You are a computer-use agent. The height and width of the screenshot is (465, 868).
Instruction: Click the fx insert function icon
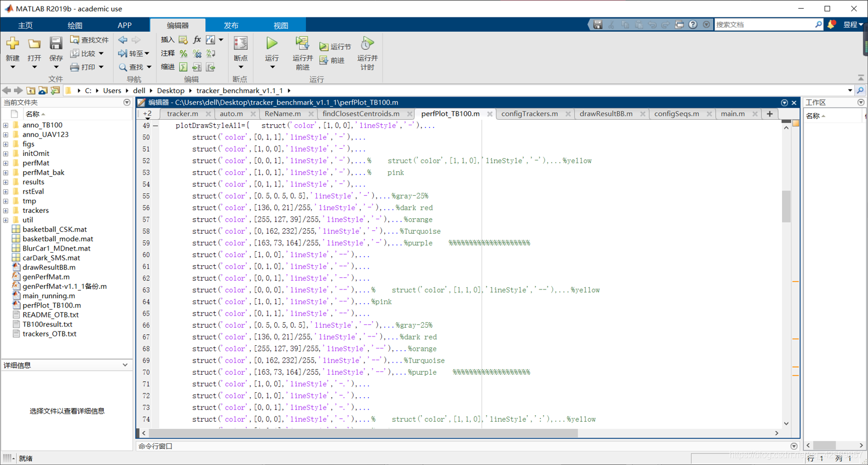pos(197,40)
